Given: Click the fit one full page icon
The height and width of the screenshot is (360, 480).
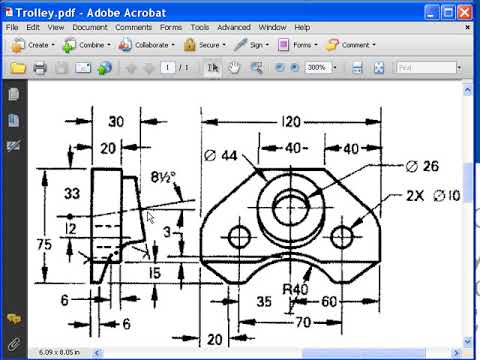Looking at the screenshot, I should pyautogui.click(x=379, y=68).
